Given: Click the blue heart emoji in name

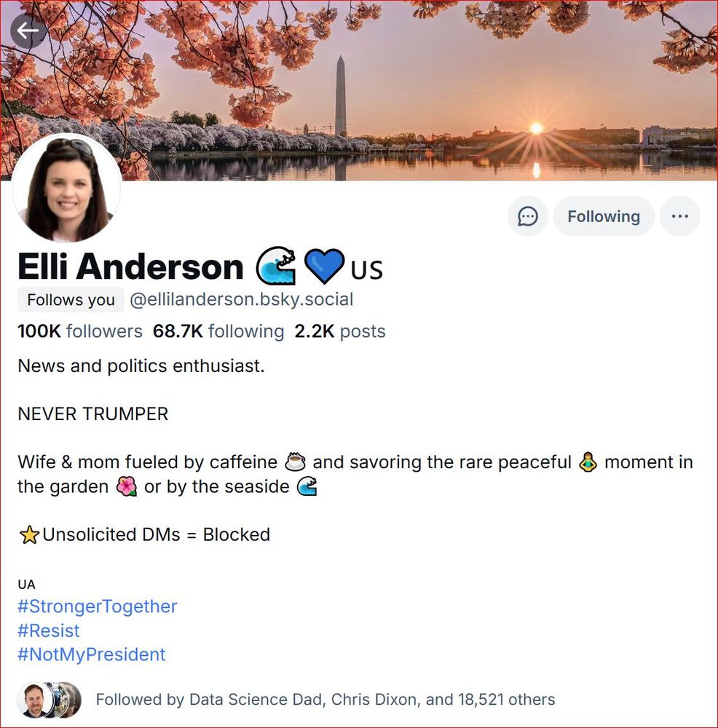Looking at the screenshot, I should coord(324,266).
